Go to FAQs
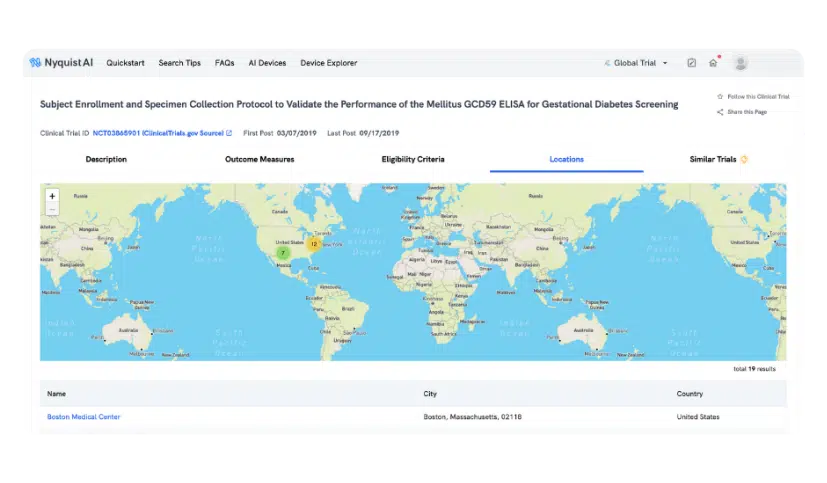Viewport: 827px width, 483px height. coord(224,63)
